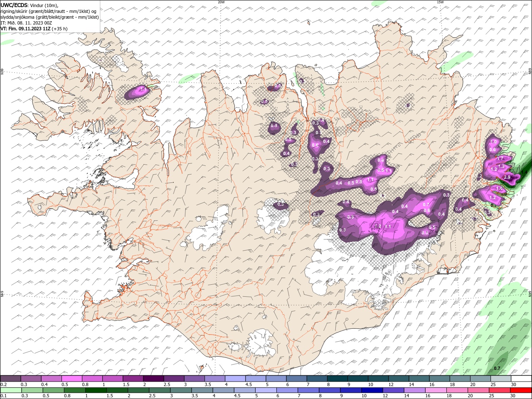Click the darkest green 1–1.5 legend swatch
This screenshot has width=532, height=399.
coord(95,390)
